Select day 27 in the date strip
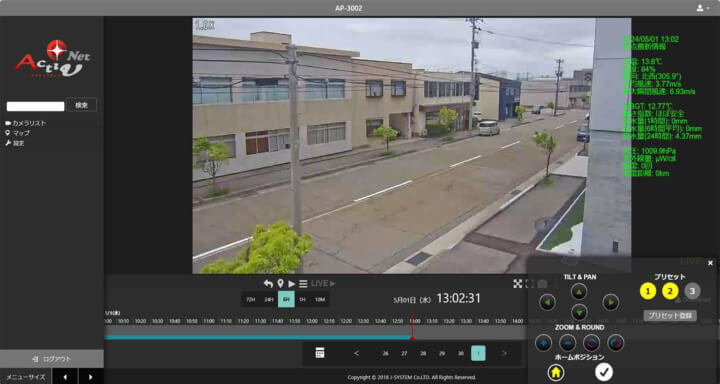The image size is (720, 384). click(404, 353)
